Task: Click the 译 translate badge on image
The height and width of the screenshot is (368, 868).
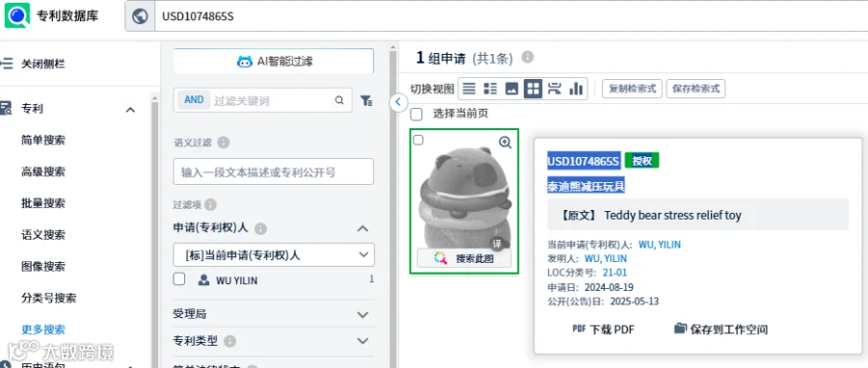Action: click(x=497, y=245)
